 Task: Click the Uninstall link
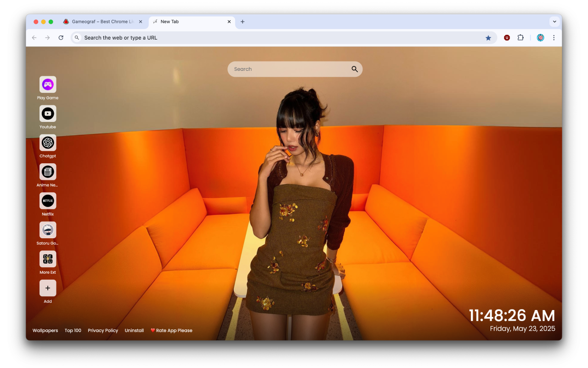click(134, 330)
